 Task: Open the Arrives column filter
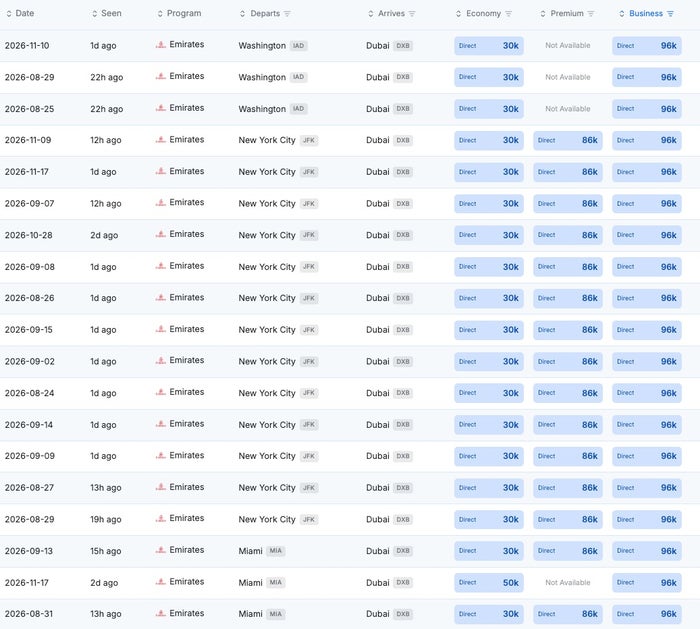pos(412,14)
